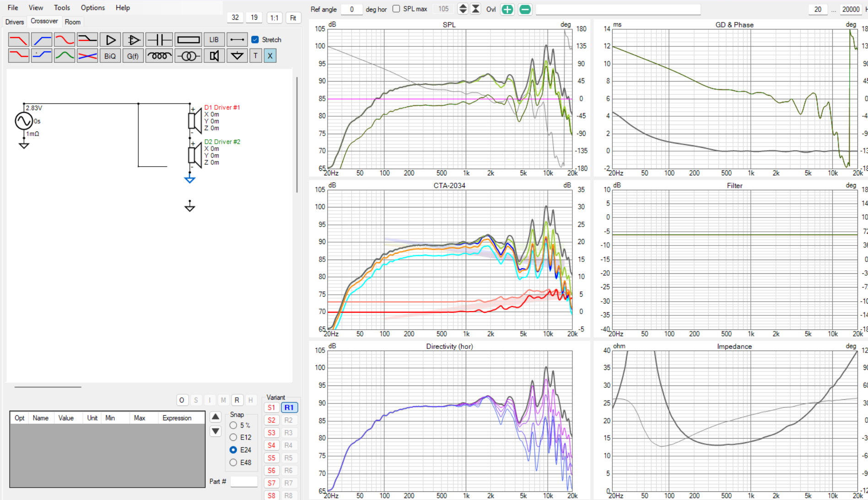
Task: Select the Crossover tab
Action: [x=44, y=21]
